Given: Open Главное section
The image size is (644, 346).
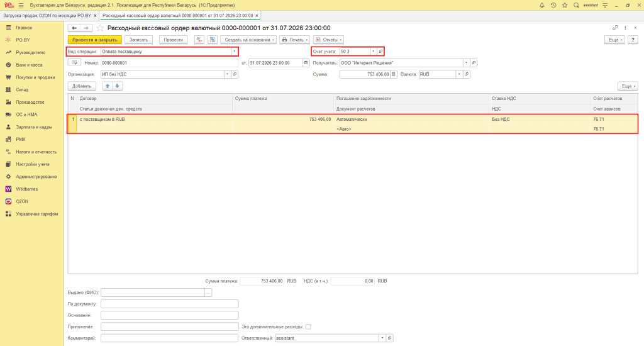Looking at the screenshot, I should [x=24, y=28].
